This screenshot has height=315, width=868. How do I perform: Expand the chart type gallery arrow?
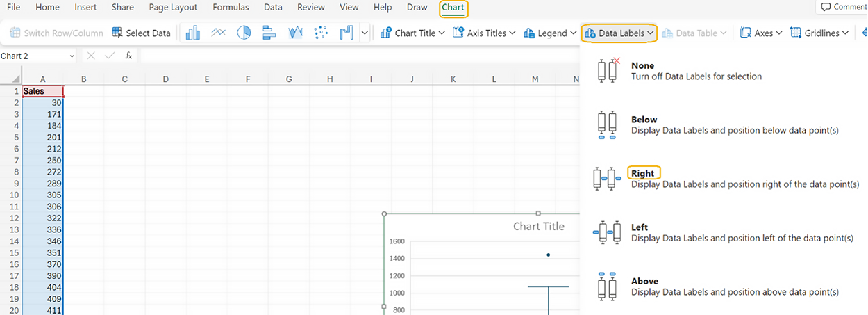tap(365, 33)
